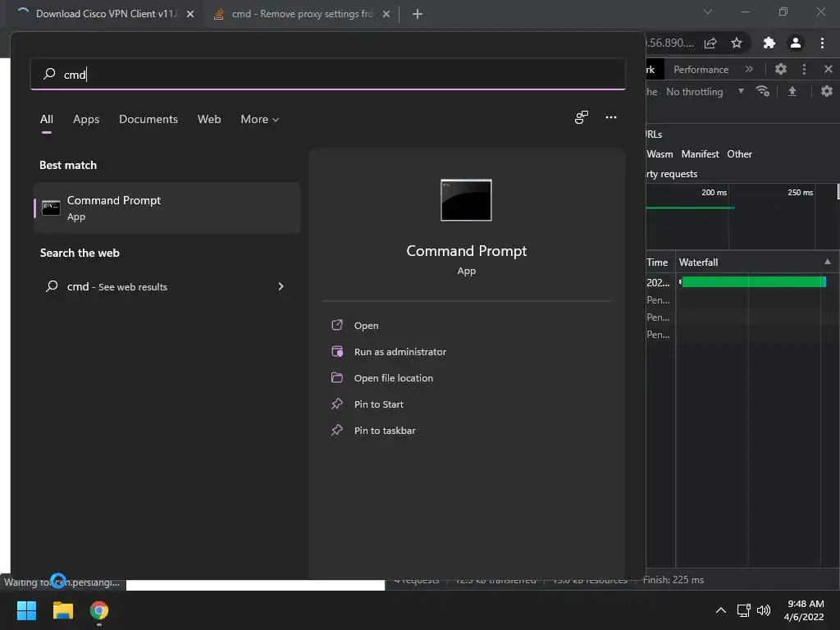Select the Wasm filter in Network panel
Screen dimensions: 840x630
(660, 153)
